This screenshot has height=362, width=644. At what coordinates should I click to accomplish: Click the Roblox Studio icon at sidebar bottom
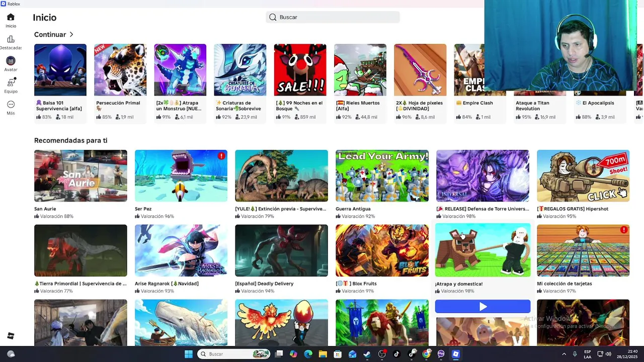[11, 336]
